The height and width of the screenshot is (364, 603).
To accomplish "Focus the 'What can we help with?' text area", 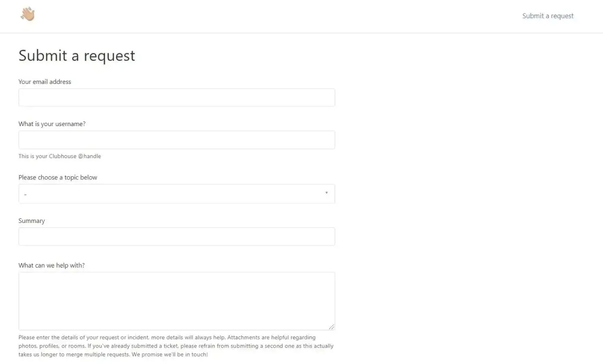I will (177, 301).
